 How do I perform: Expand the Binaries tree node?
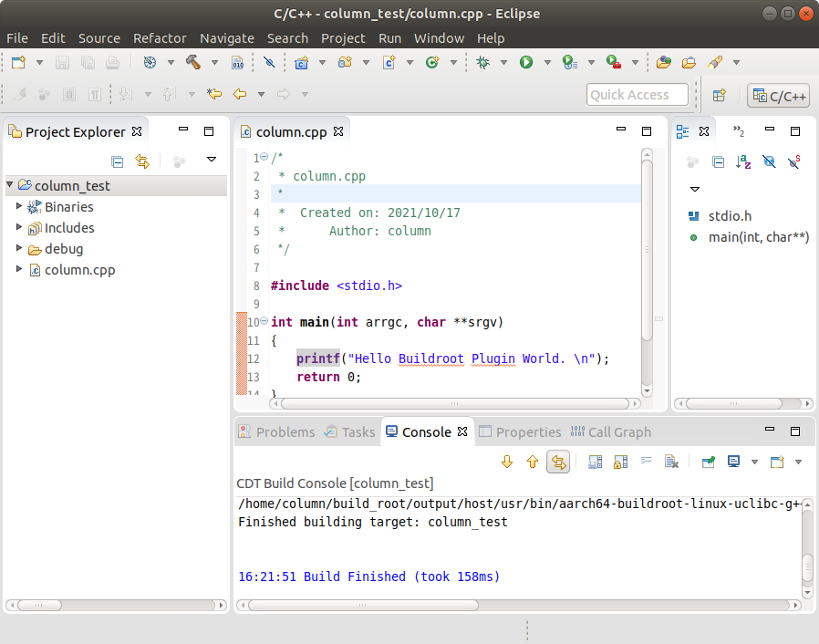[x=19, y=206]
